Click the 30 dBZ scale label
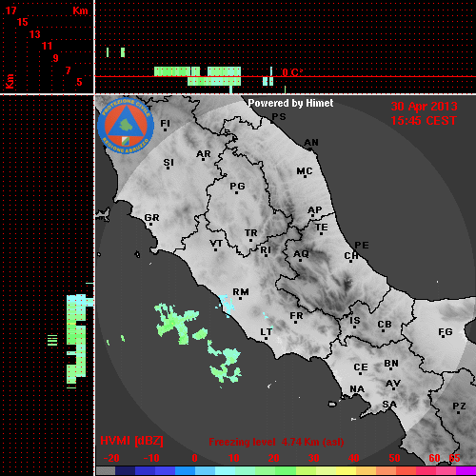 [313, 458]
